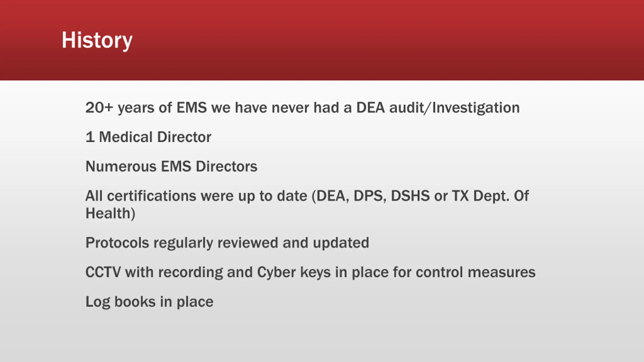
Task: Click the History slide title
Action: tap(97, 40)
